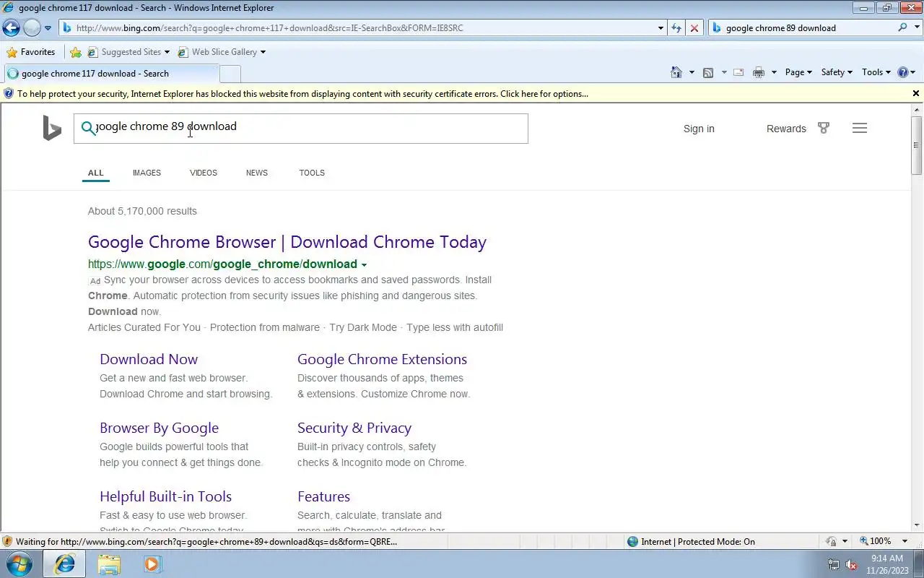Open the Download Now sitelink
Viewport: 924px width, 578px height.
[x=149, y=359]
